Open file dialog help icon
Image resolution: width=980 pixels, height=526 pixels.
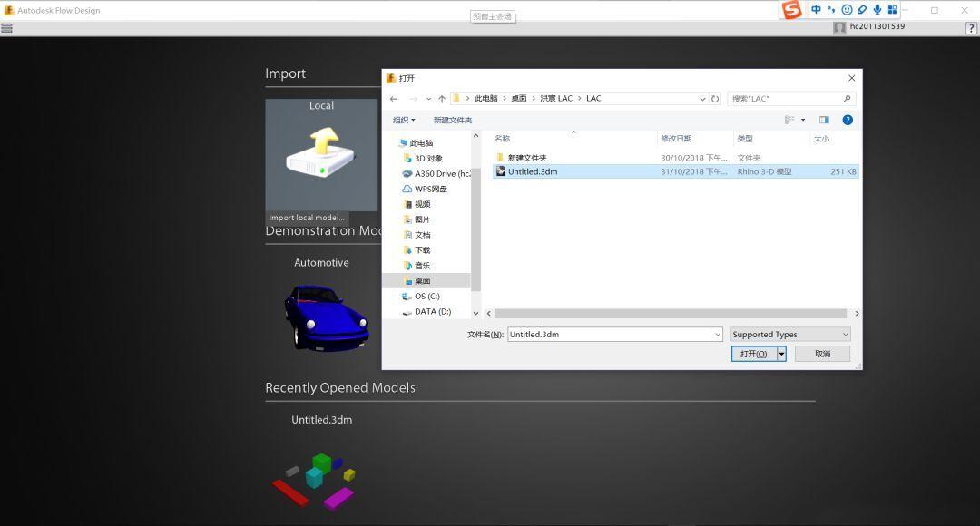coord(848,120)
